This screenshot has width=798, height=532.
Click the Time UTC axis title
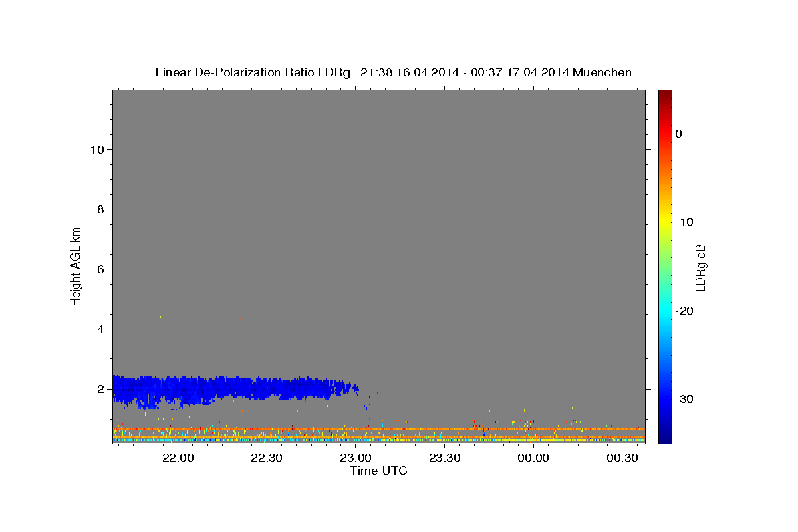tap(378, 471)
